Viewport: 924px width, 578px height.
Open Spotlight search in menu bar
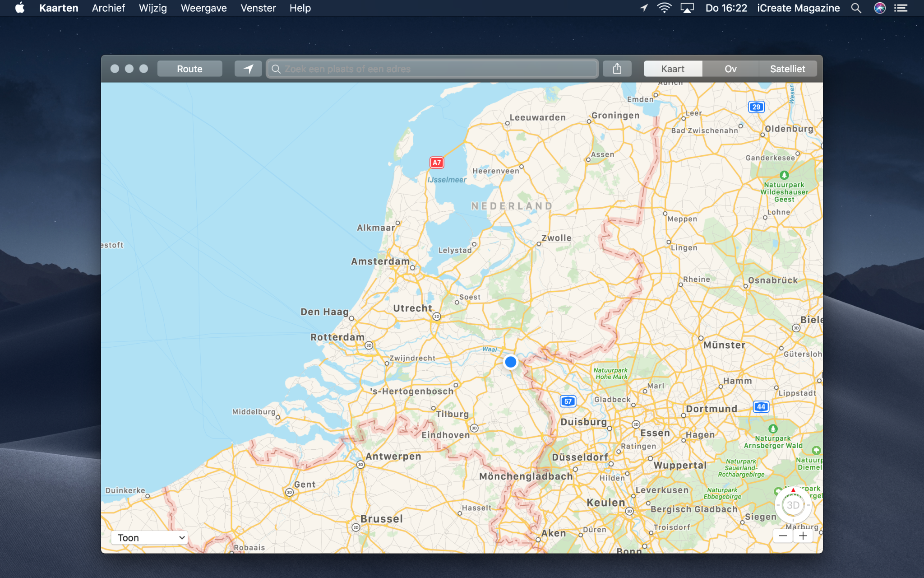click(856, 8)
